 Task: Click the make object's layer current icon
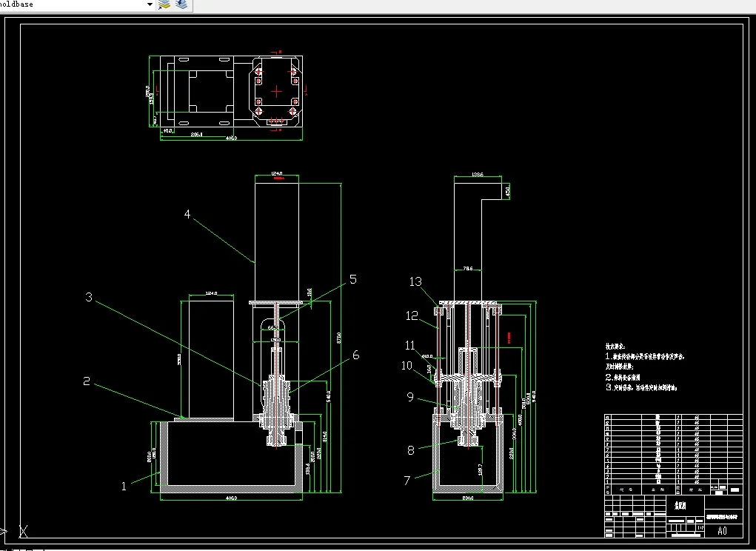tap(164, 4)
